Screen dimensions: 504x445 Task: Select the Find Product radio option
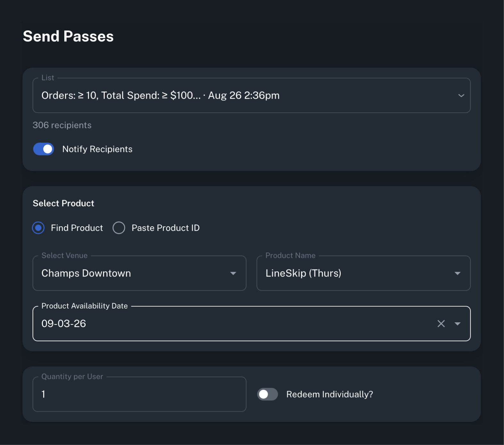38,228
